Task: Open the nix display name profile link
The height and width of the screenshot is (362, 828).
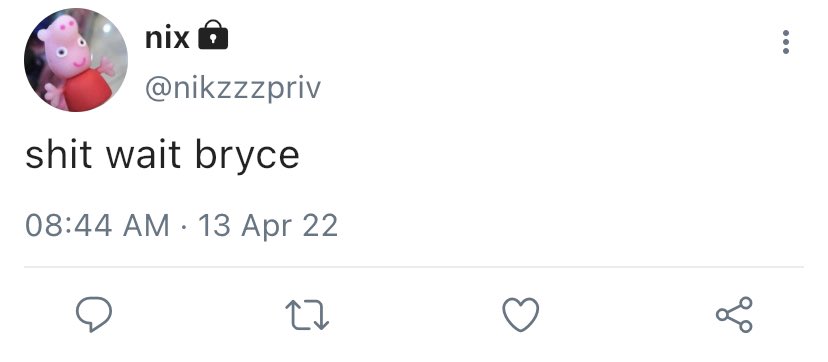Action: coord(167,38)
